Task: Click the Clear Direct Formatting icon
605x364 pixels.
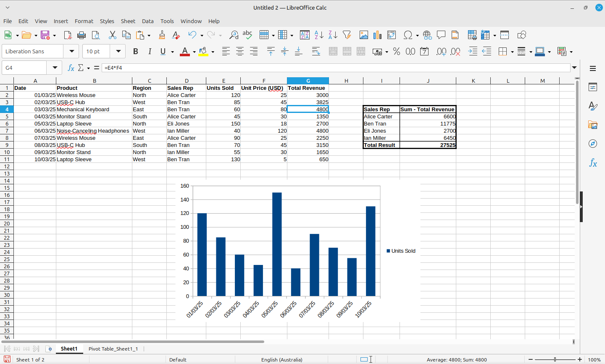Action: (176, 35)
